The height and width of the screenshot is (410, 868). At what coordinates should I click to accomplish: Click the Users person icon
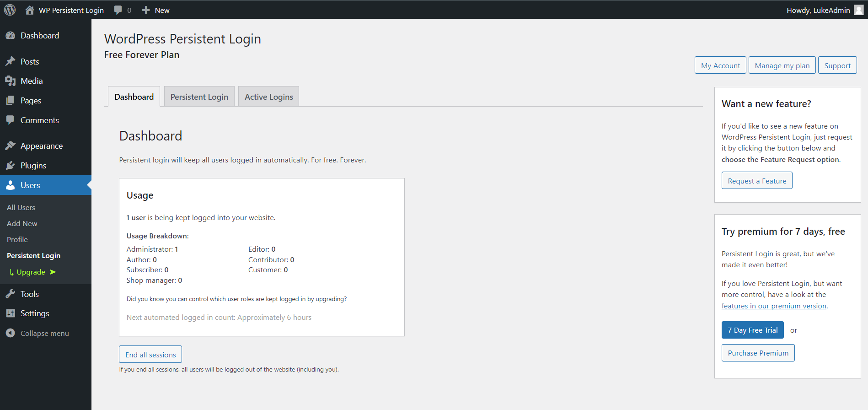[x=10, y=185]
